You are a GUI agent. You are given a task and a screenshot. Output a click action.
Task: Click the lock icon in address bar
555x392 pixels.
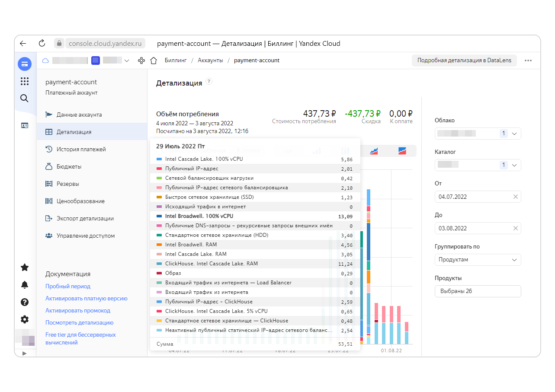click(x=59, y=43)
